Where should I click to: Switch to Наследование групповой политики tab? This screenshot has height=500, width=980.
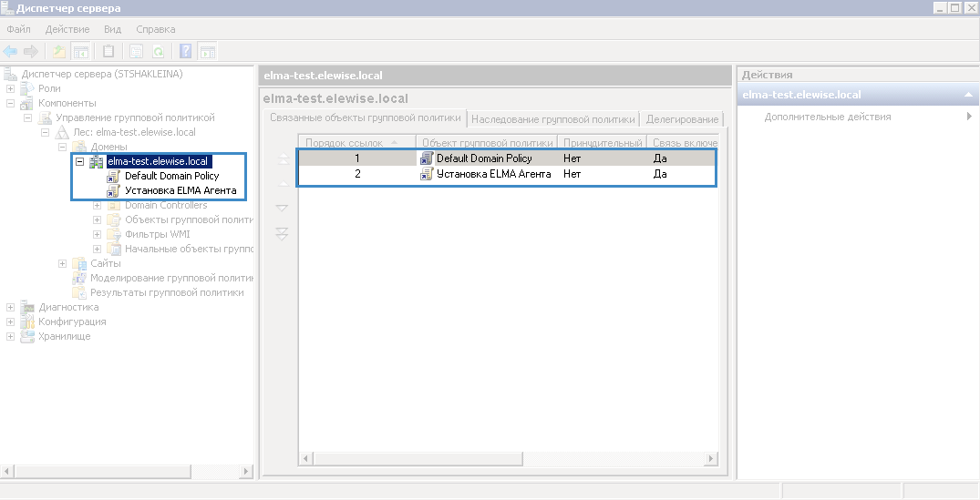(553, 118)
